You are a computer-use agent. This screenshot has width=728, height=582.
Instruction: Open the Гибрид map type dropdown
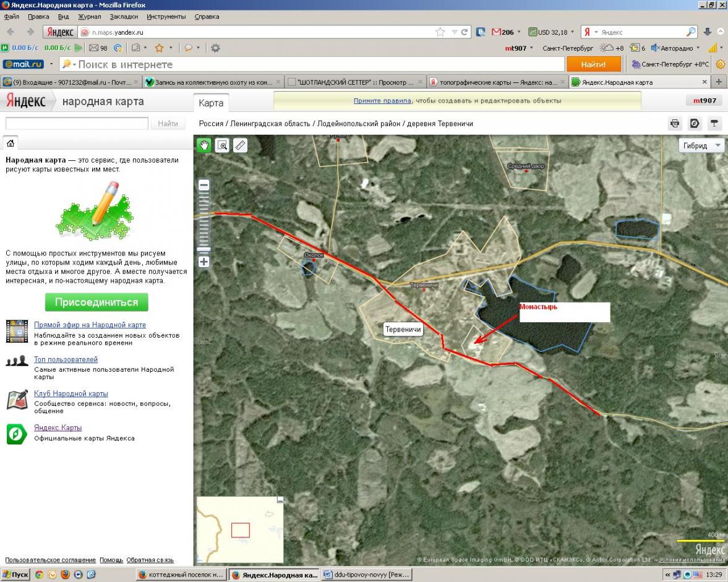tap(701, 146)
